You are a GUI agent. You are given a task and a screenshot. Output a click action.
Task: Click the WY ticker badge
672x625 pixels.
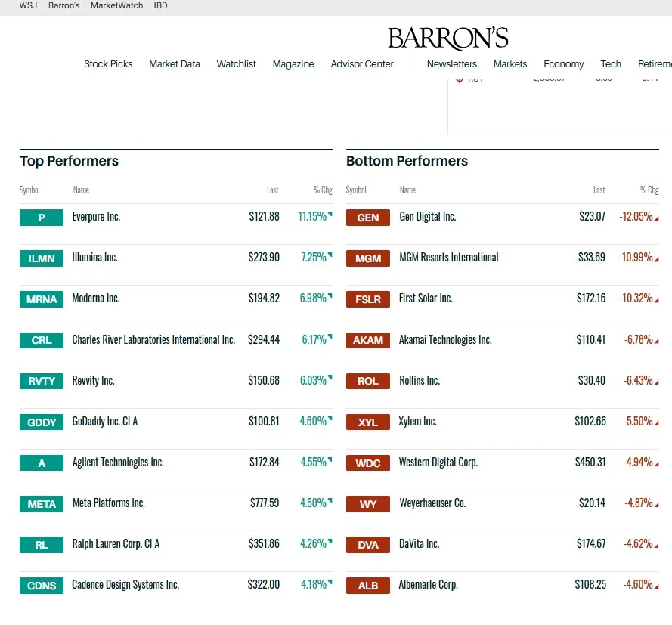368,504
